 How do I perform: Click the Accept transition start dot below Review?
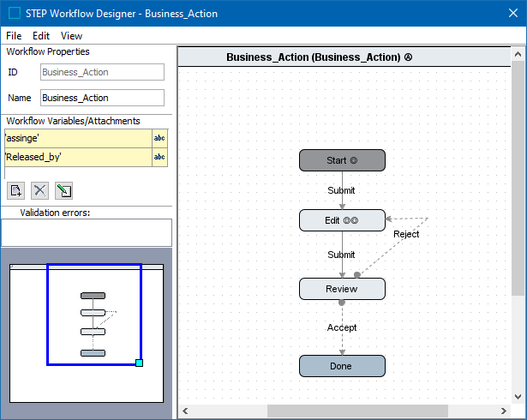pyautogui.click(x=342, y=303)
